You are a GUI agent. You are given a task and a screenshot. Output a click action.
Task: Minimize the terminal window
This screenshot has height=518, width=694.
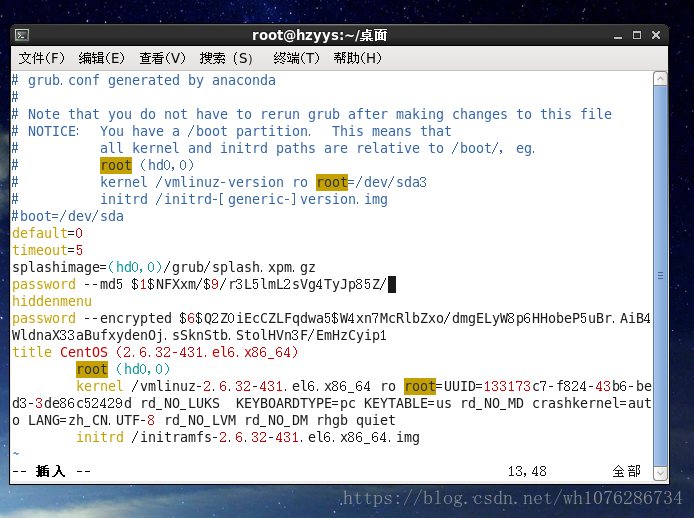point(618,36)
